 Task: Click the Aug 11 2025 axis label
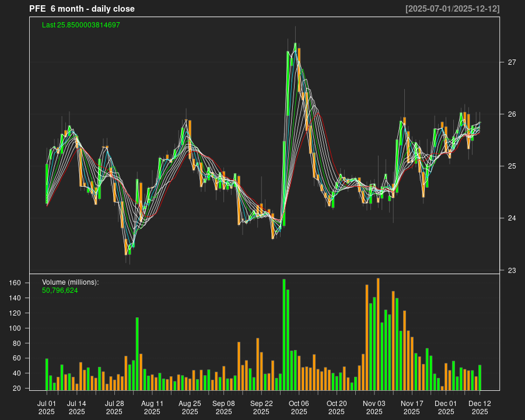coord(152,407)
